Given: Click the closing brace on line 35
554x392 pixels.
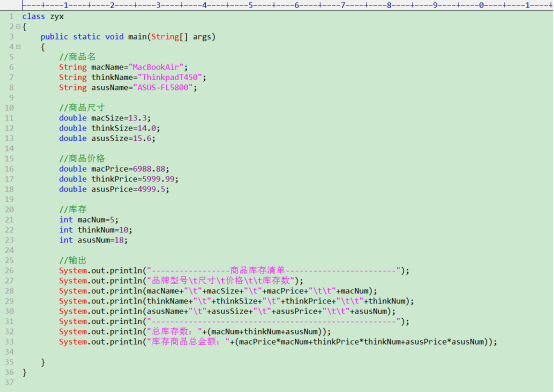Looking at the screenshot, I should [x=43, y=362].
